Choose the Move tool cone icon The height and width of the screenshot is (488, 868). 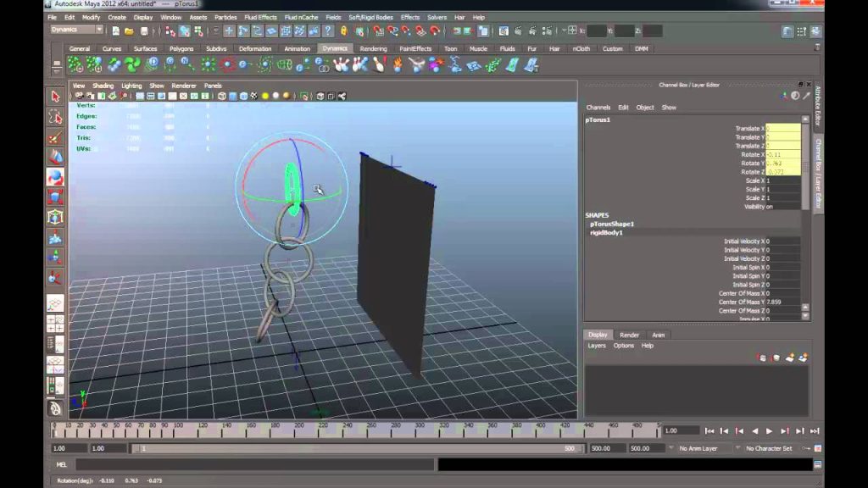pyautogui.click(x=55, y=157)
